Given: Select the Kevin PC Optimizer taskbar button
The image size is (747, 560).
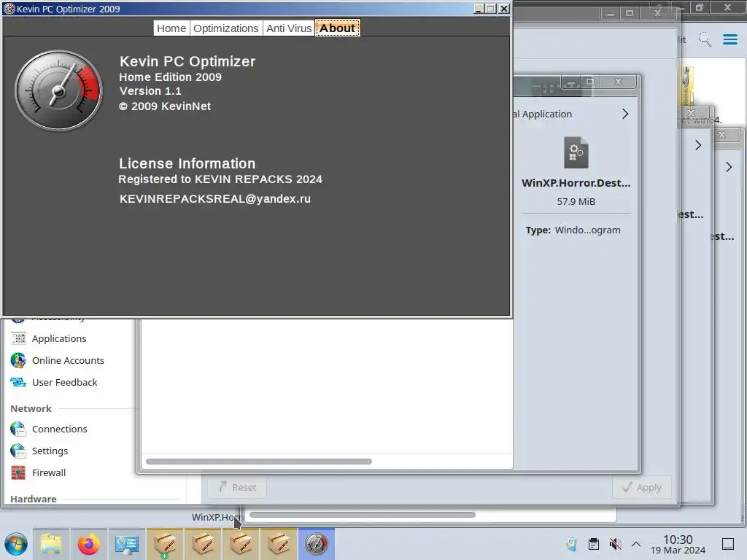Looking at the screenshot, I should click(317, 544).
